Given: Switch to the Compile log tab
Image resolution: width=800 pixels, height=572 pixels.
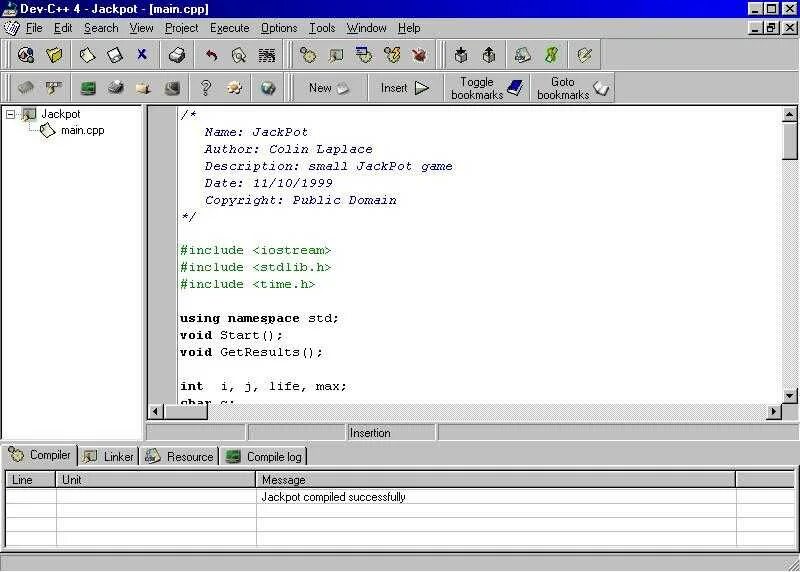Looking at the screenshot, I should (263, 456).
